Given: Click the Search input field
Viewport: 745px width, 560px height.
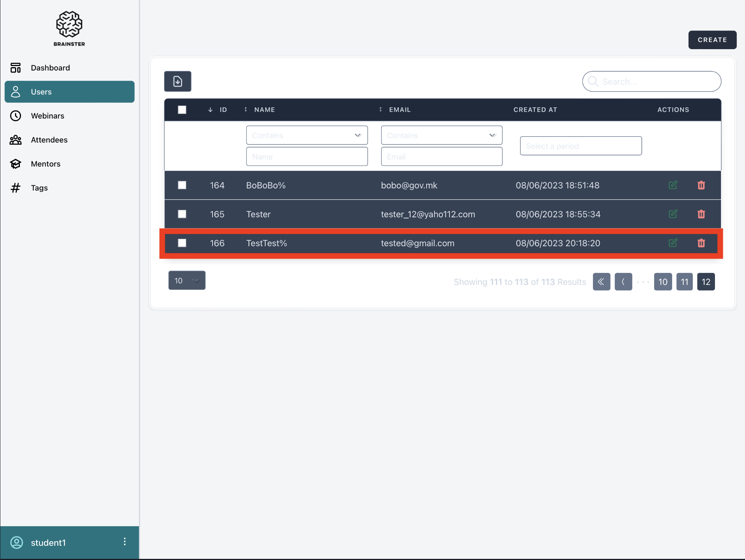Looking at the screenshot, I should (x=657, y=81).
